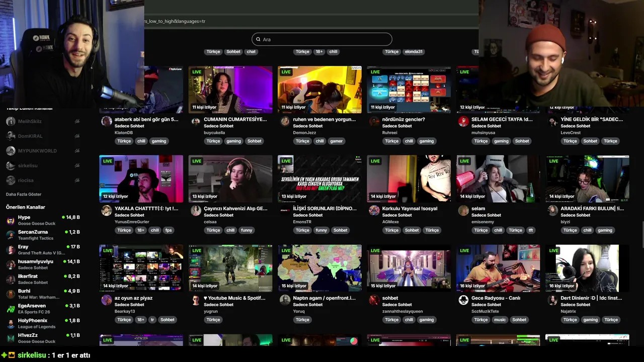Click the 'EA Sports FC 26' category text
The width and height of the screenshot is (644, 362).
34,312
